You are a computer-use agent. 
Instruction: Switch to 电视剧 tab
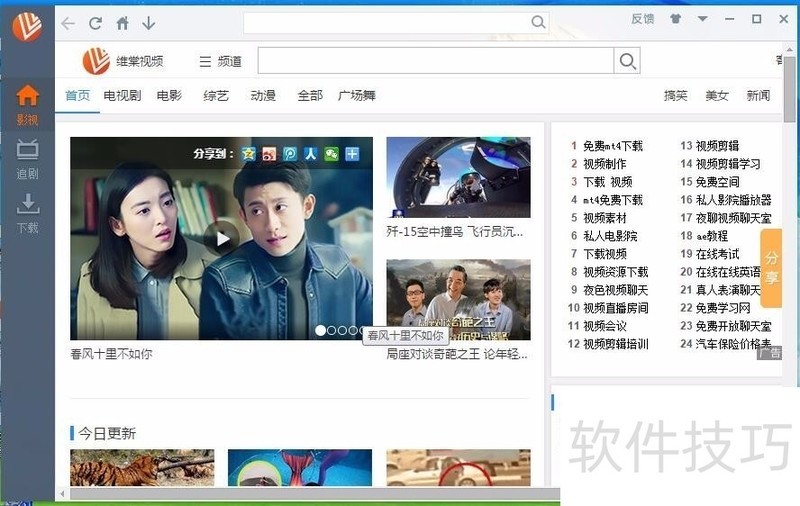pyautogui.click(x=122, y=95)
